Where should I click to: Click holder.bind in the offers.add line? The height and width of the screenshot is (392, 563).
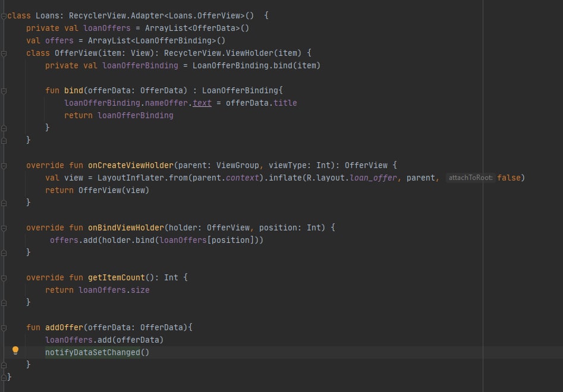click(128, 240)
